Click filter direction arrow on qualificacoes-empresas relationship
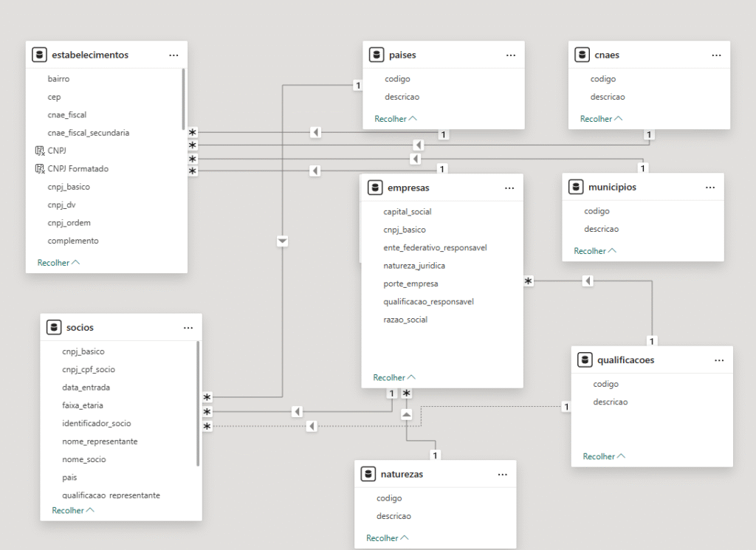Viewport: 756px width, 550px height. [x=587, y=281]
